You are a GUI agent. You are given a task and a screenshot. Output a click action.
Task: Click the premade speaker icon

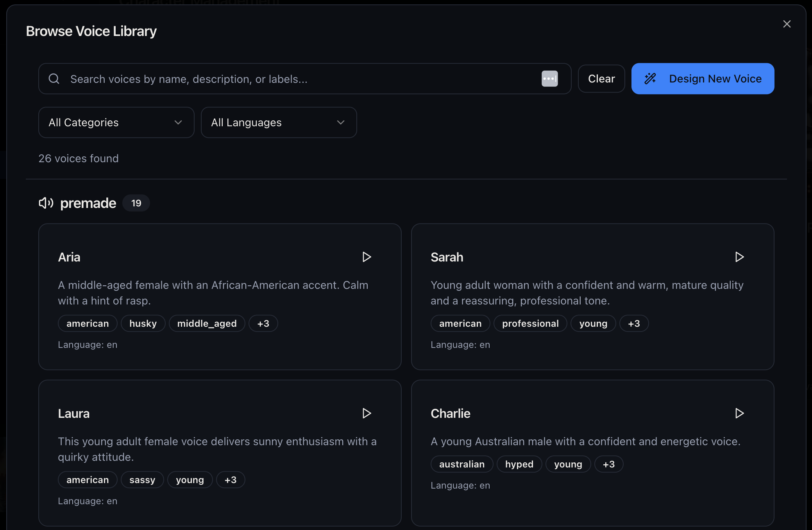click(46, 203)
